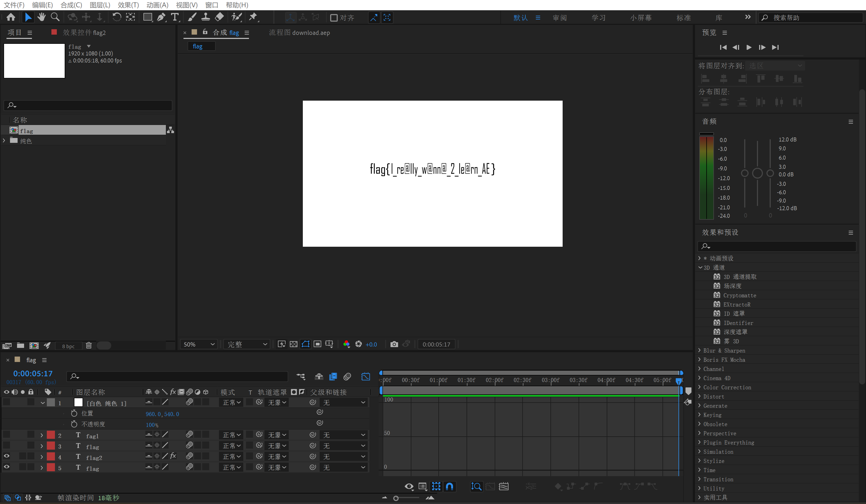Show layer 2 fag1 via visibility box
This screenshot has width=866, height=504.
pos(6,435)
